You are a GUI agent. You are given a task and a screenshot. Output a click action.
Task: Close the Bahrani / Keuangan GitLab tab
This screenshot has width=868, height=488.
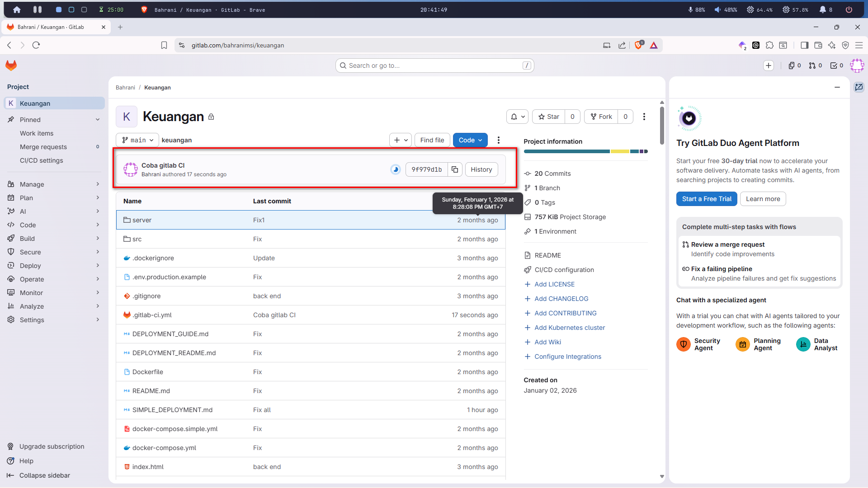pyautogui.click(x=104, y=27)
